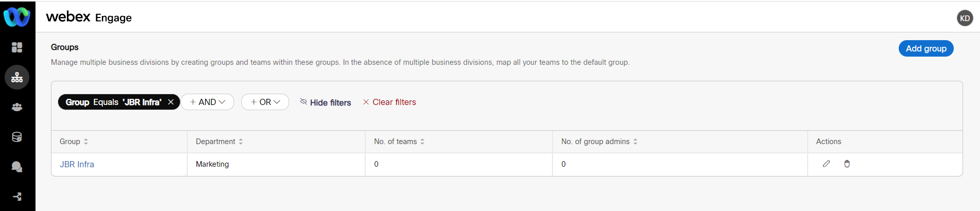Open the KD user profile avatar
Image resolution: width=980 pixels, height=211 pixels.
965,18
